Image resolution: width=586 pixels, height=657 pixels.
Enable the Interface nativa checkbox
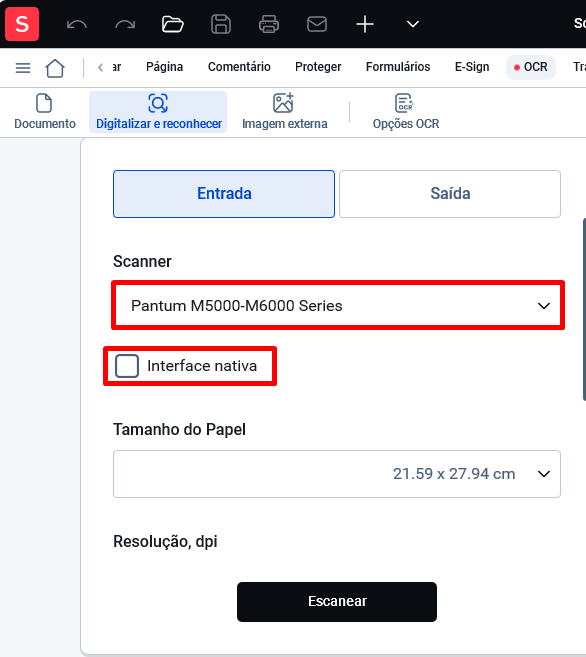[127, 366]
